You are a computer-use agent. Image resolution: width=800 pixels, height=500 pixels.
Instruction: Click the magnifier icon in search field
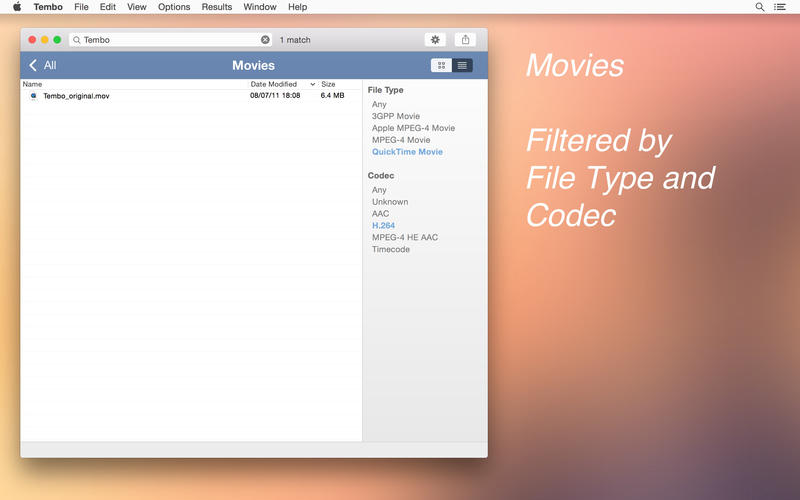[76, 40]
